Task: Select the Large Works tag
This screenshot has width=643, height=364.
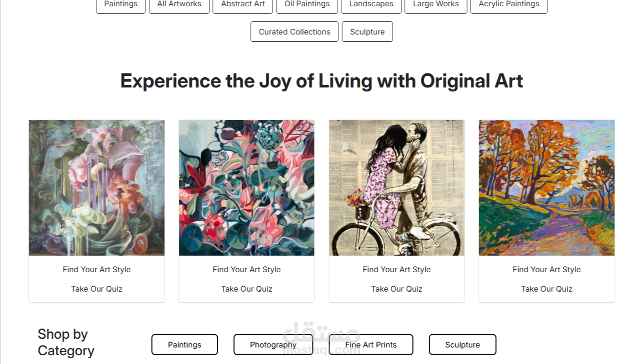Action: pos(435,4)
